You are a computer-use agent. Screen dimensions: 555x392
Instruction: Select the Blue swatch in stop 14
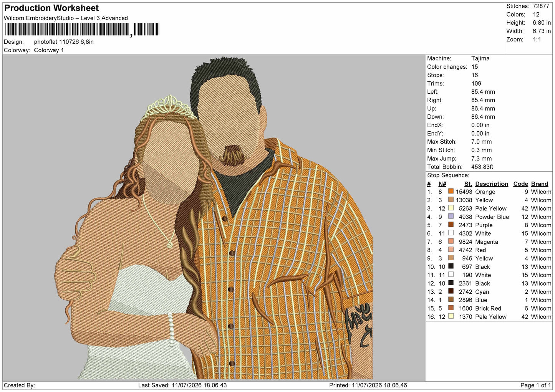point(451,299)
